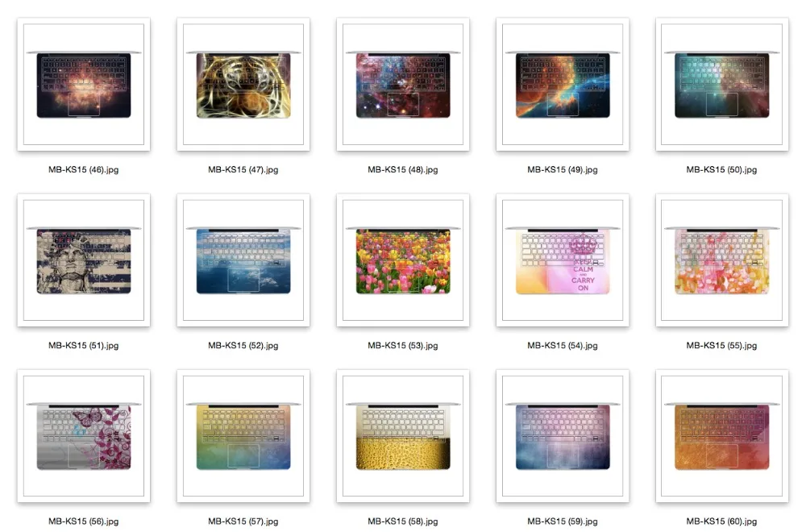Select the yellow-green gradient thumbnail MB-KS15 (57).jpg
806x532 pixels.
pos(243,436)
